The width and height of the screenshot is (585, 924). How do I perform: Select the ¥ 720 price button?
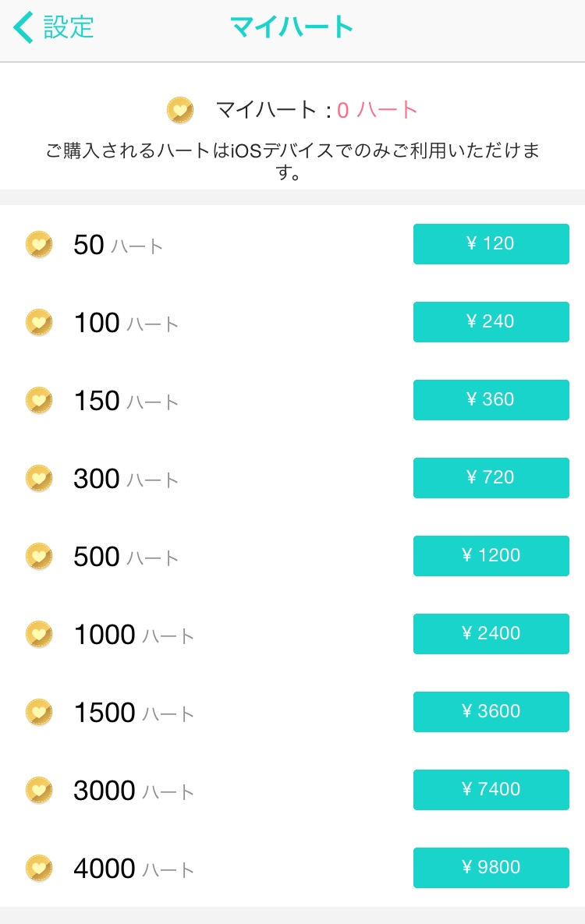[491, 478]
